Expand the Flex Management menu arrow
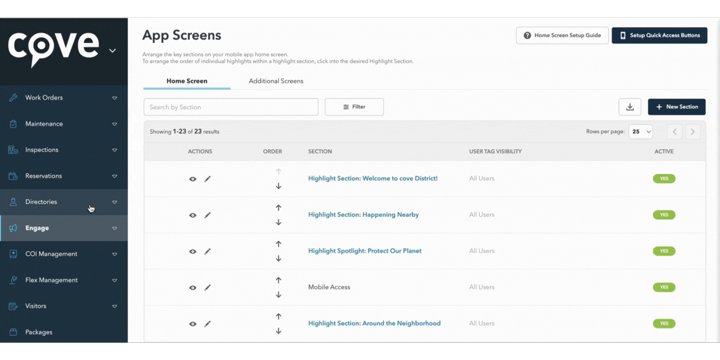Image resolution: width=720 pixels, height=360 pixels. pos(114,280)
